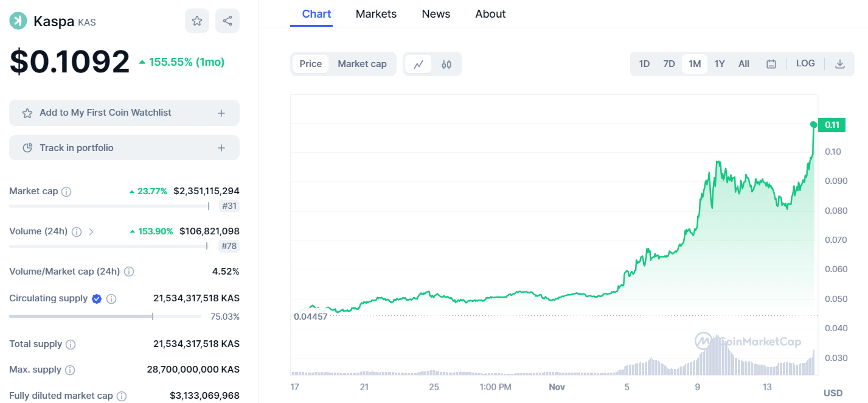Click the Kaspa coin logo
The width and height of the screenshot is (868, 403).
coord(18,21)
